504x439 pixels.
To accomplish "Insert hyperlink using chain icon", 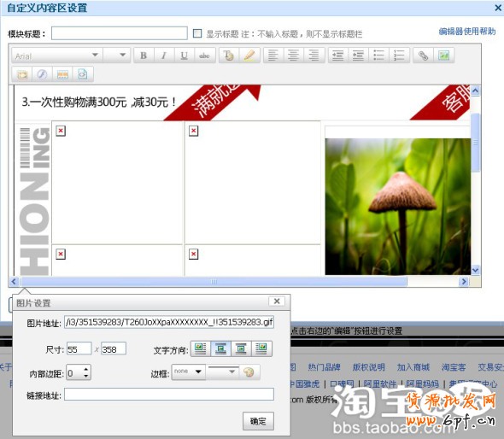I will pos(423,56).
